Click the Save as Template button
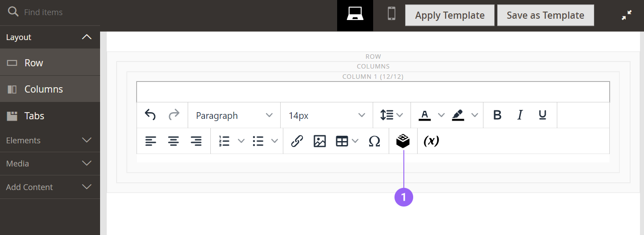644x235 pixels. click(545, 15)
